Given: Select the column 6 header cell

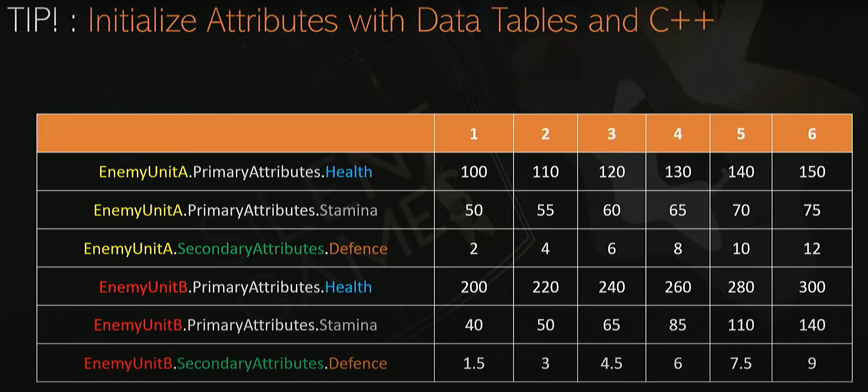Looking at the screenshot, I should pos(812,134).
